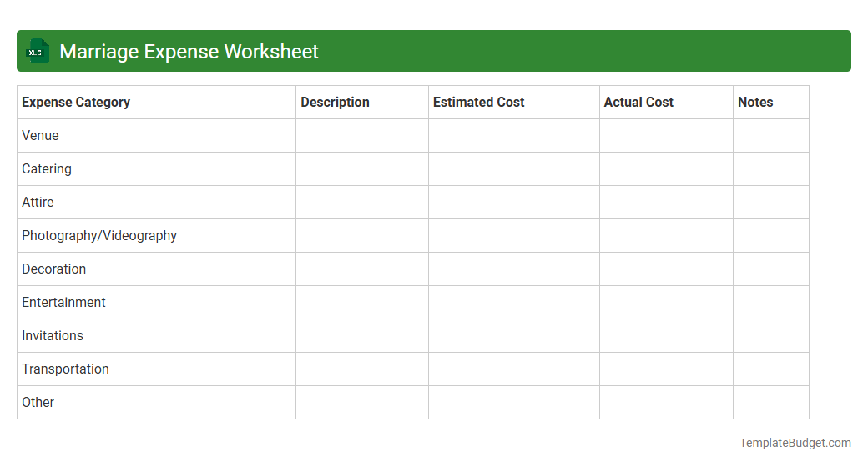This screenshot has width=868, height=467.
Task: Click the Venue row Estimated Cost cell
Action: click(514, 136)
